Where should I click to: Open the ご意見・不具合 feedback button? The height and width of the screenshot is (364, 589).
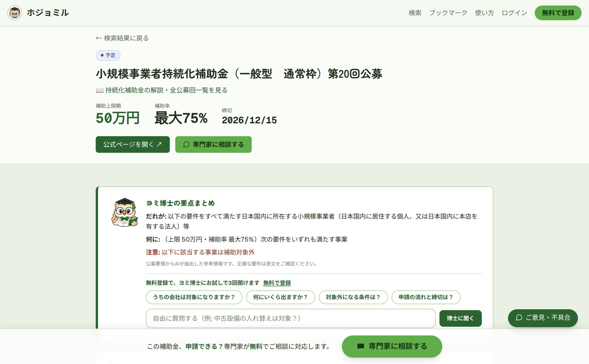(543, 318)
